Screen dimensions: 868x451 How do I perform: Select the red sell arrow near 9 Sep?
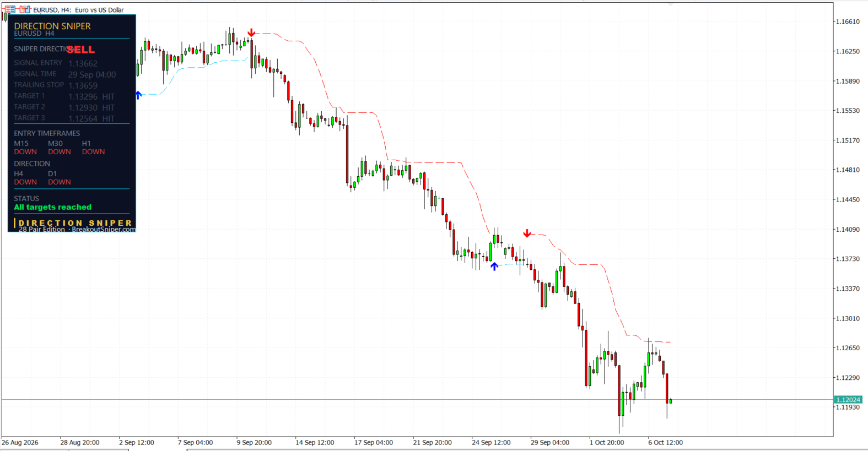tap(251, 33)
